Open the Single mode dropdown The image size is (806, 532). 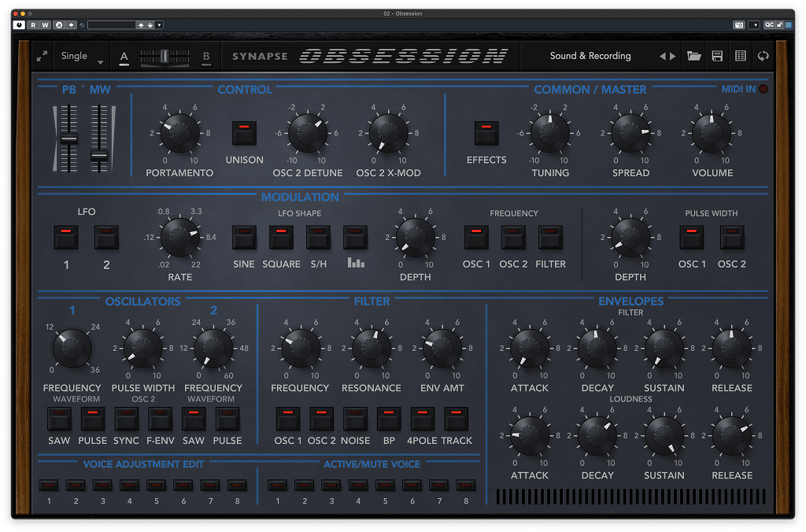(x=82, y=56)
